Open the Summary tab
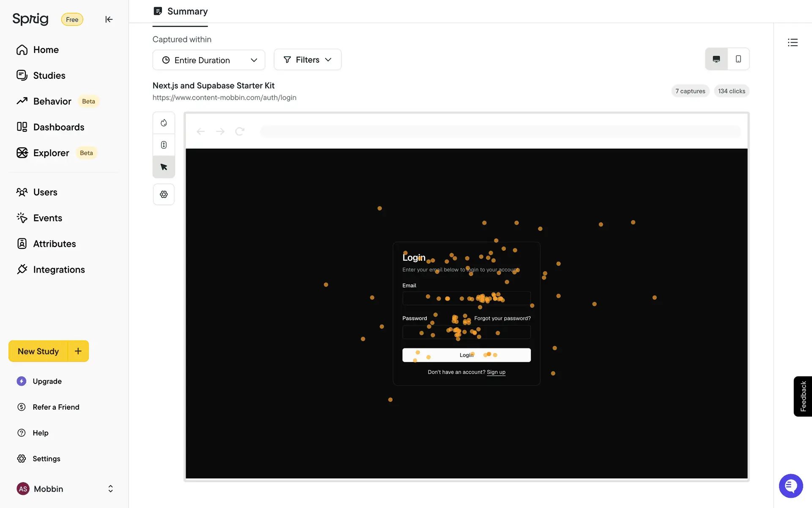The height and width of the screenshot is (508, 812). click(181, 11)
